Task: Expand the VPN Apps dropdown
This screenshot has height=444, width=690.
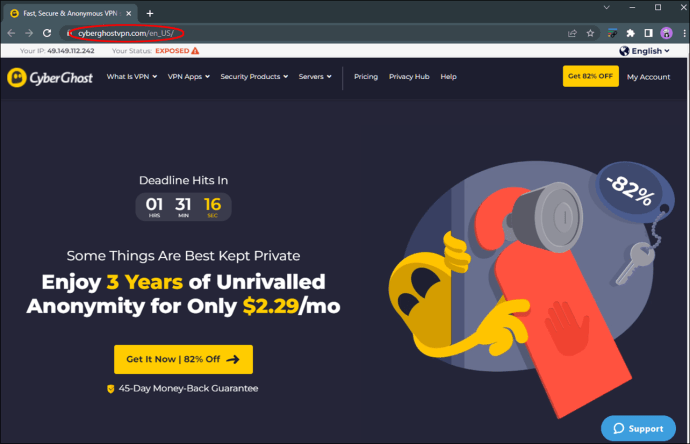Action: coord(189,77)
